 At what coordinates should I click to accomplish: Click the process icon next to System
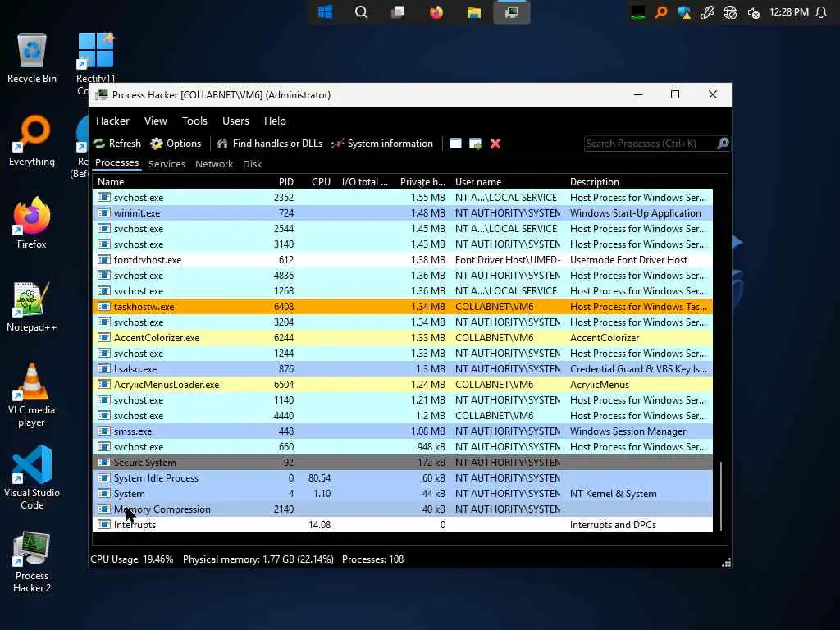click(104, 493)
